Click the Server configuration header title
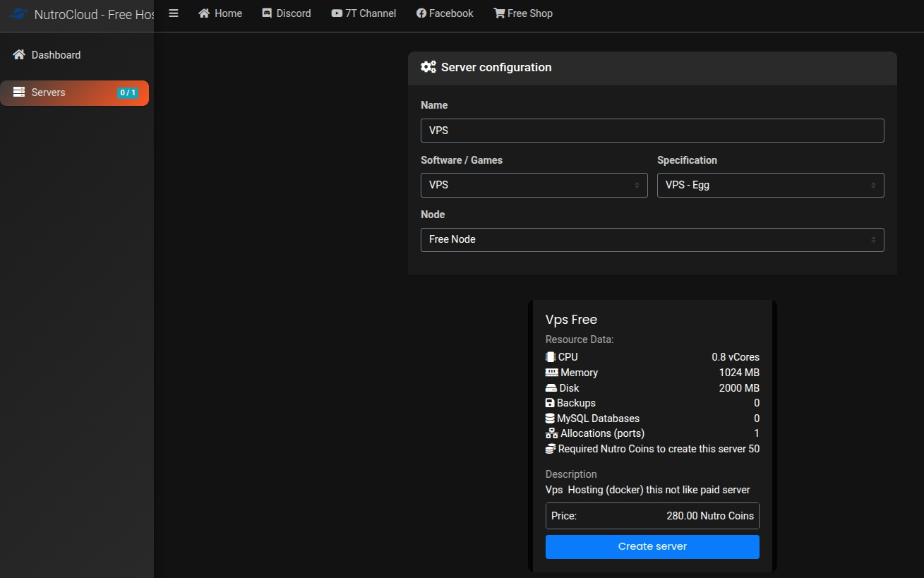This screenshot has height=578, width=924. point(496,67)
